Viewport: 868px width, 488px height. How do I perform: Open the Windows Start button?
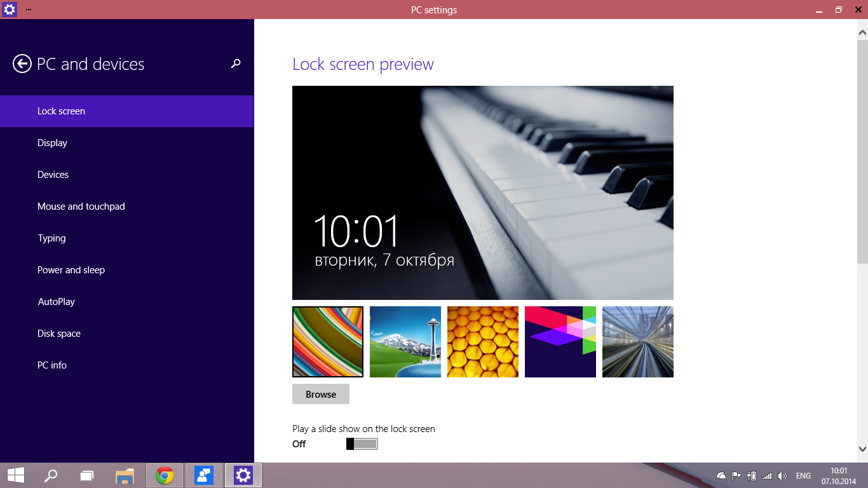tap(16, 475)
